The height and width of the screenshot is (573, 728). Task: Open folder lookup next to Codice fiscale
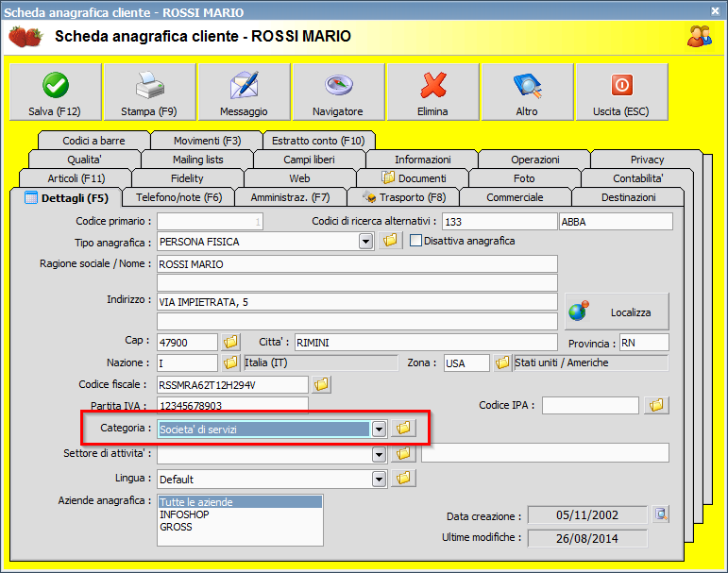[x=321, y=384]
